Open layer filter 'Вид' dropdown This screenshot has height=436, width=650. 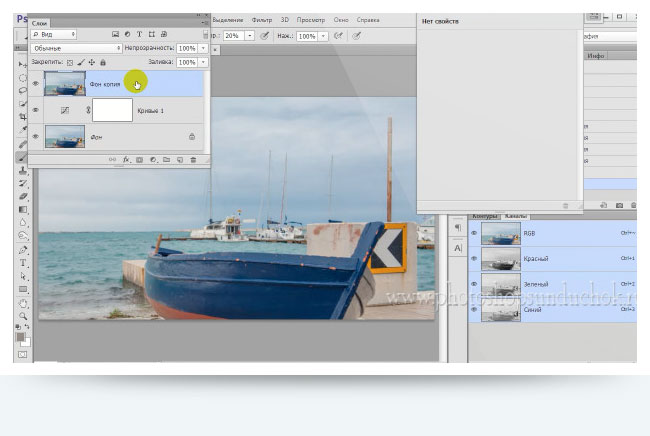click(54, 34)
